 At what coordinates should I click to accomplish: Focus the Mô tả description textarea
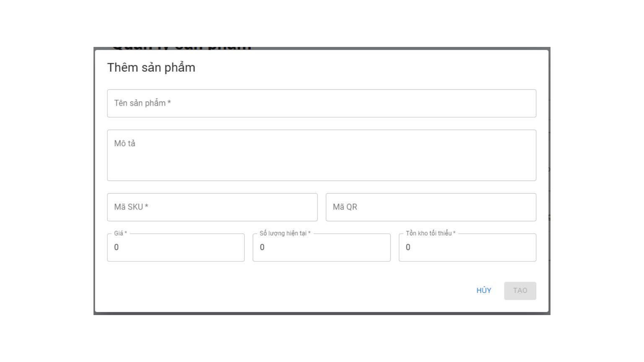point(321,159)
